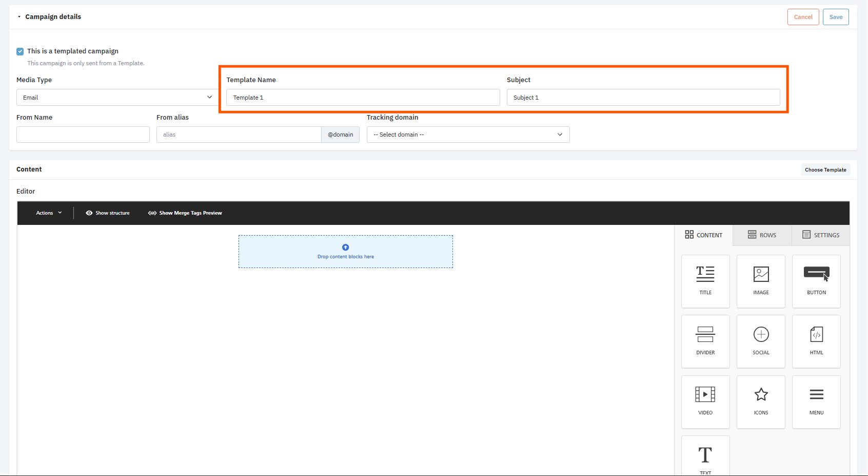
Task: Toggle Show structure in editor toolbar
Action: click(108, 213)
